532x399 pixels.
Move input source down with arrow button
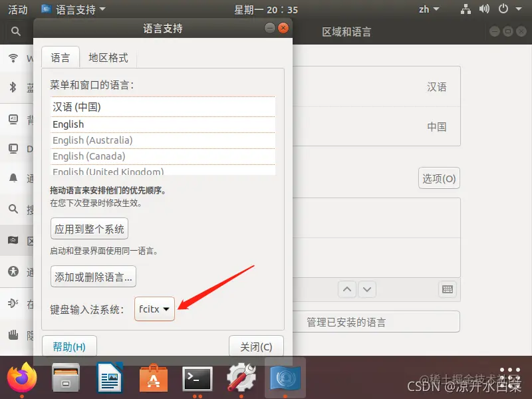pos(367,289)
